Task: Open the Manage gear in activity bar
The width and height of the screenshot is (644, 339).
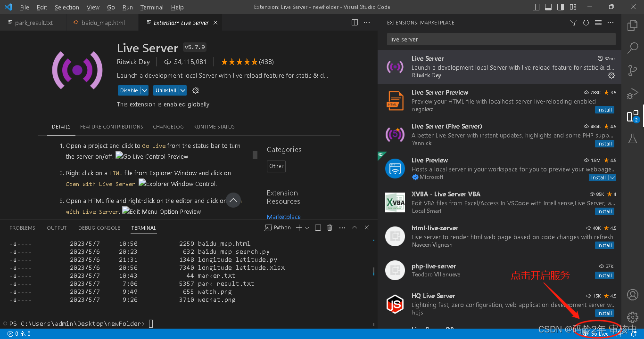Action: [x=633, y=317]
